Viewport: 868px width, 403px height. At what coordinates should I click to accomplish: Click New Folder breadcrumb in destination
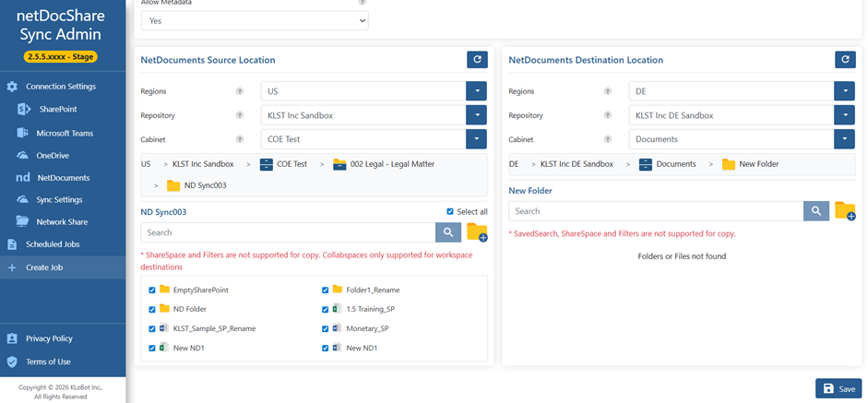tap(759, 164)
